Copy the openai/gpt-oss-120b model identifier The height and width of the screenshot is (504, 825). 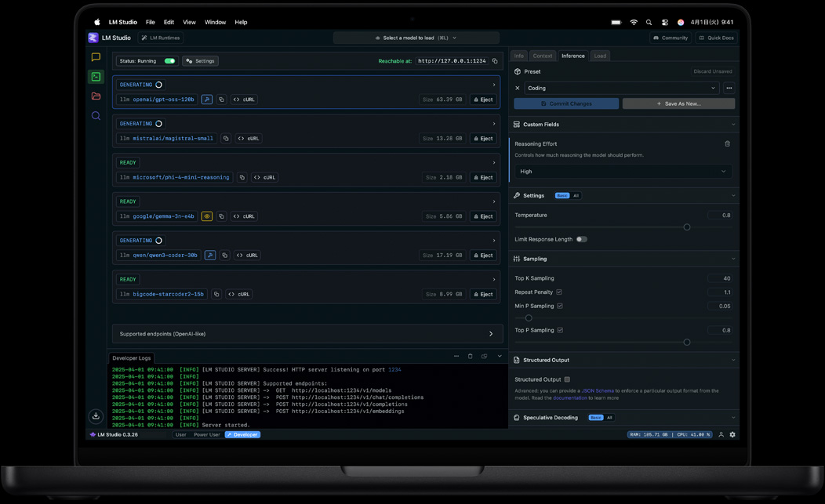[220, 100]
